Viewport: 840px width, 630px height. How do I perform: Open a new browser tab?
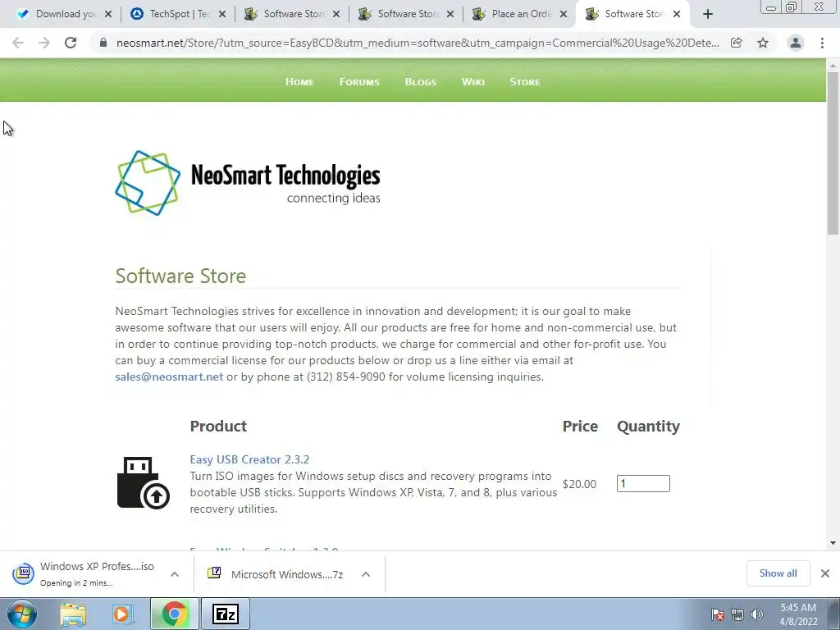(x=708, y=15)
